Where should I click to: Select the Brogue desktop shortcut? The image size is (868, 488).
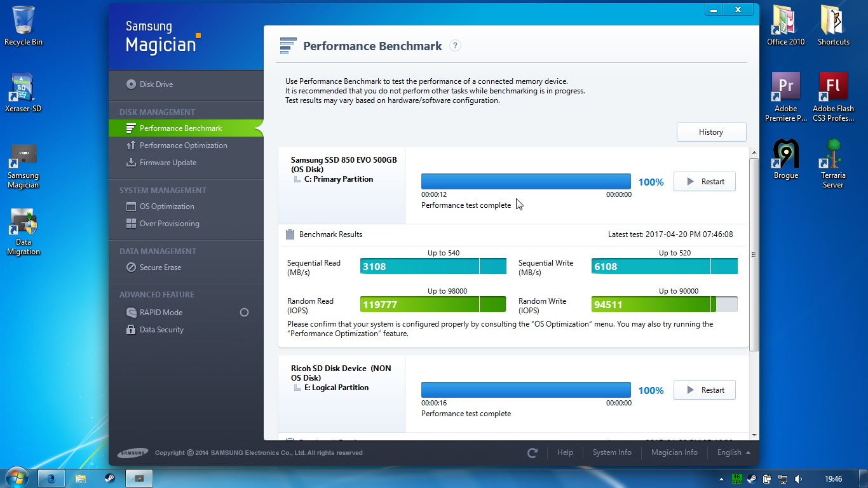click(x=785, y=159)
